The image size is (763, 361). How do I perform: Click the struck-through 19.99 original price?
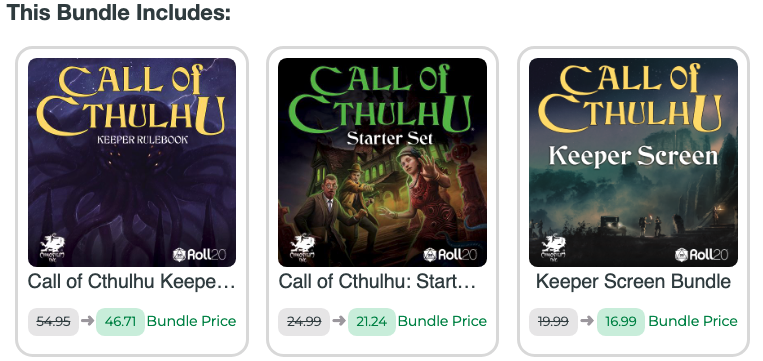pos(554,322)
